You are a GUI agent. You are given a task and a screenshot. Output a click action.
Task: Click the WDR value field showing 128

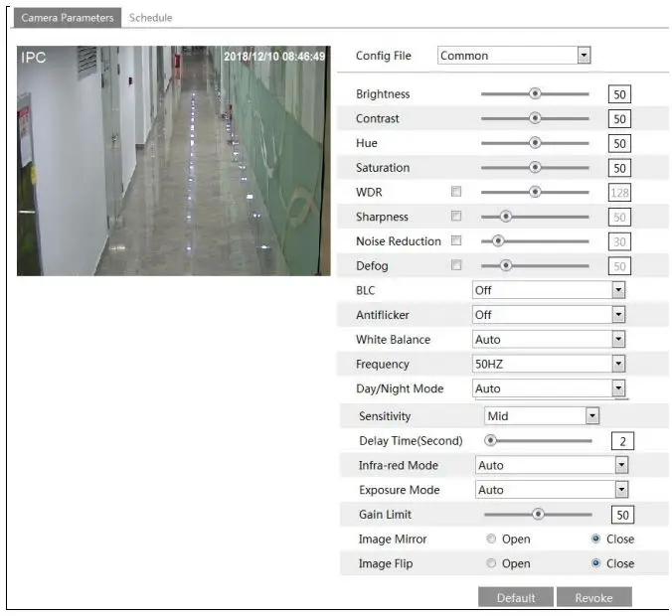(619, 193)
